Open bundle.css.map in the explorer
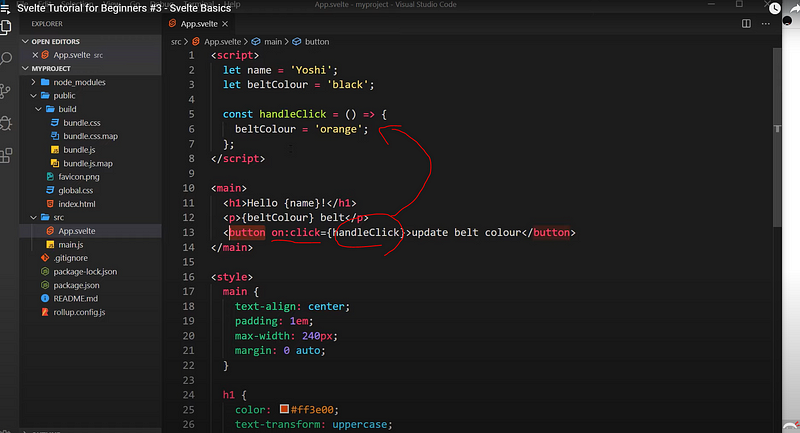800x433 pixels. click(x=90, y=136)
